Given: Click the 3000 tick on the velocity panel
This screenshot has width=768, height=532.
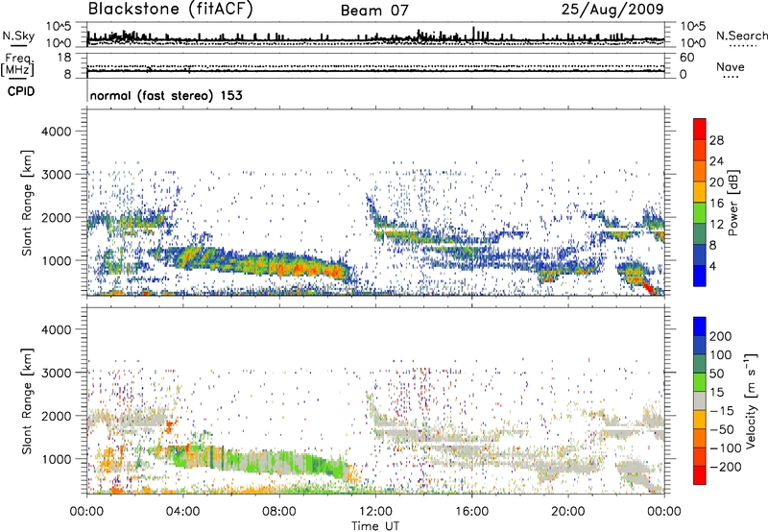Looking at the screenshot, I should (x=56, y=373).
